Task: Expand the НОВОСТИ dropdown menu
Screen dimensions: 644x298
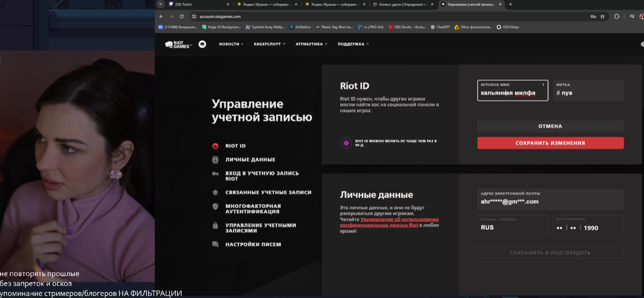Action: point(231,44)
